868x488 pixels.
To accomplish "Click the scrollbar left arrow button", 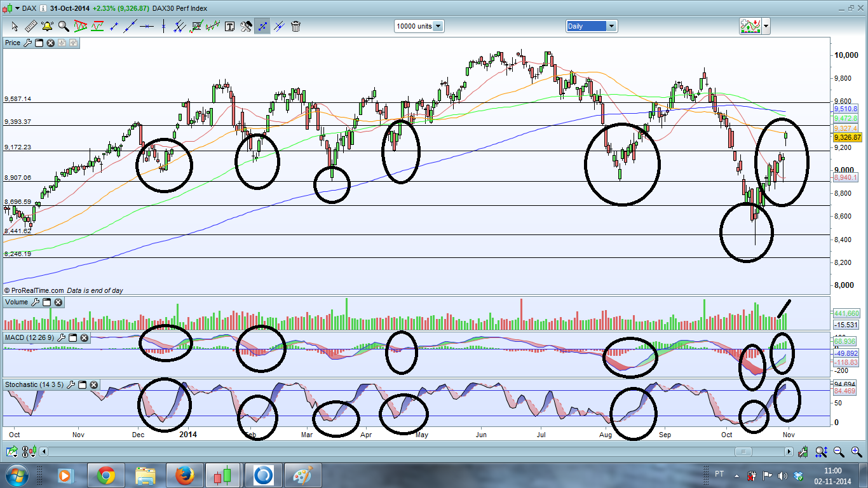I will pos(44,452).
